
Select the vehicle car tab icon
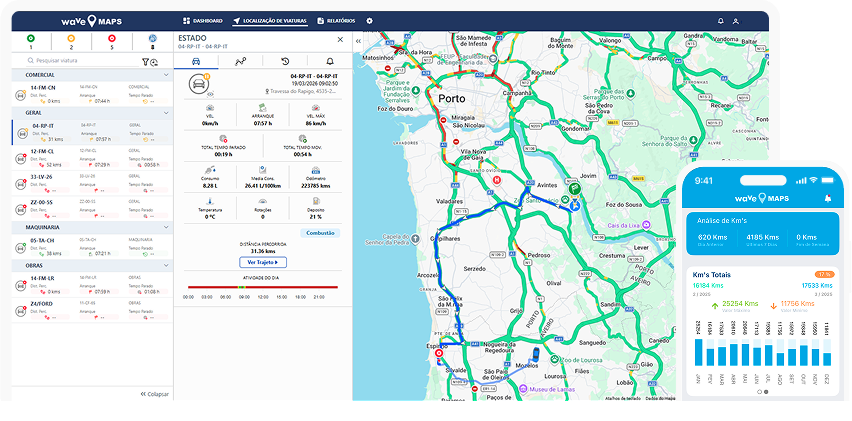(x=195, y=61)
